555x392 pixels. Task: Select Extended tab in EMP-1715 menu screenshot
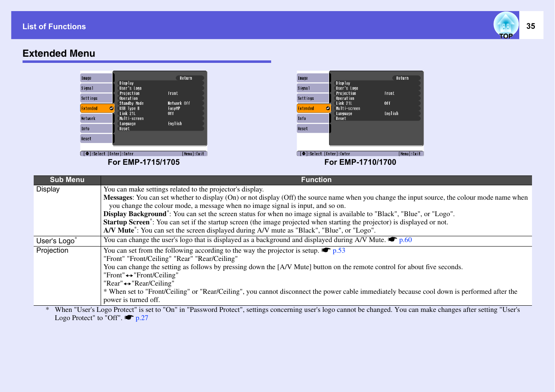pos(97,108)
